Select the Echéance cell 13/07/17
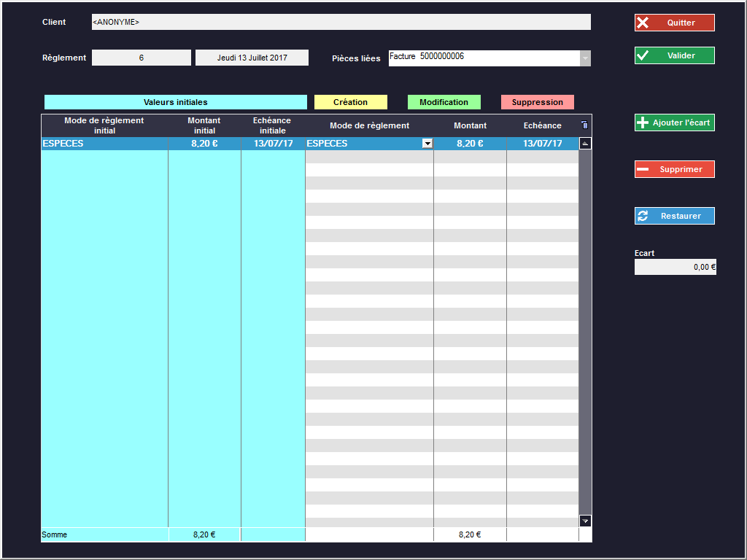The width and height of the screenshot is (747, 560). click(542, 144)
